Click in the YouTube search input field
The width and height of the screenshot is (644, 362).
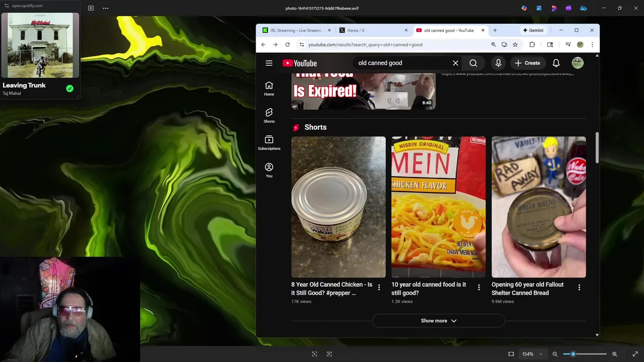click(403, 63)
